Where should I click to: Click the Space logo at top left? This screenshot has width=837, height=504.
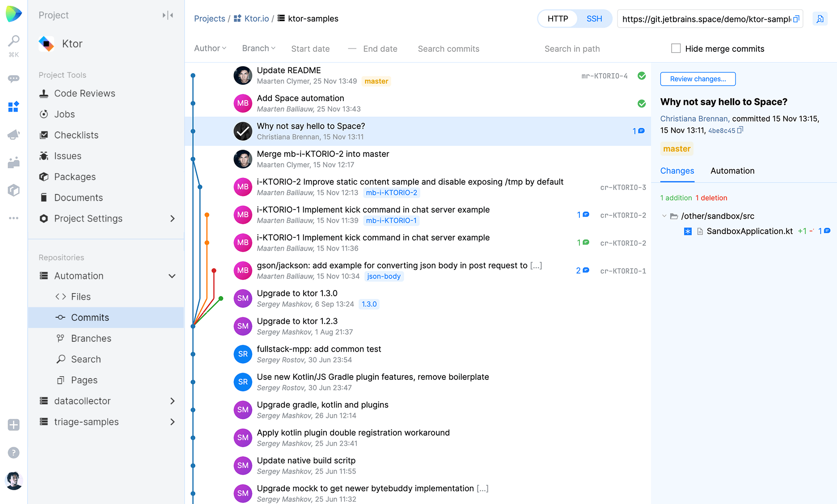(x=14, y=14)
